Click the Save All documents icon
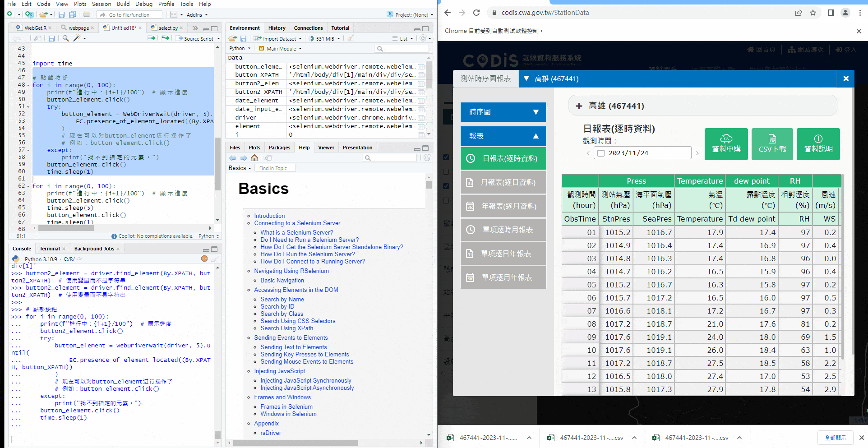 tap(72, 15)
